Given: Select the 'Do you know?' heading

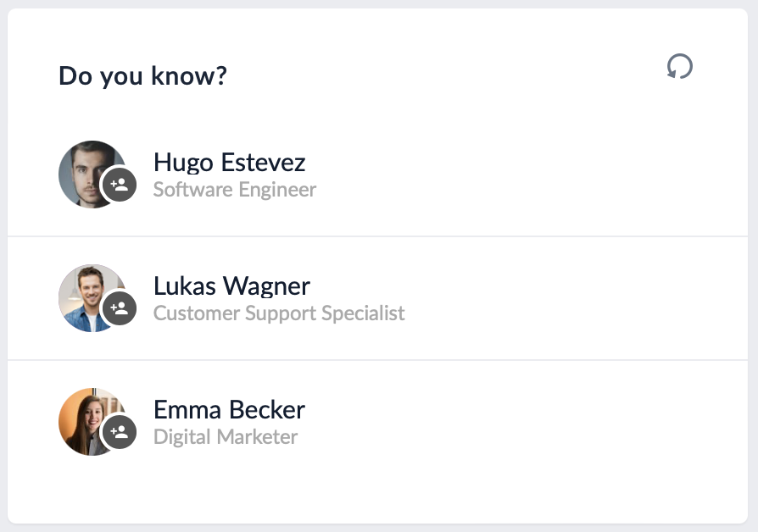Looking at the screenshot, I should 142,75.
